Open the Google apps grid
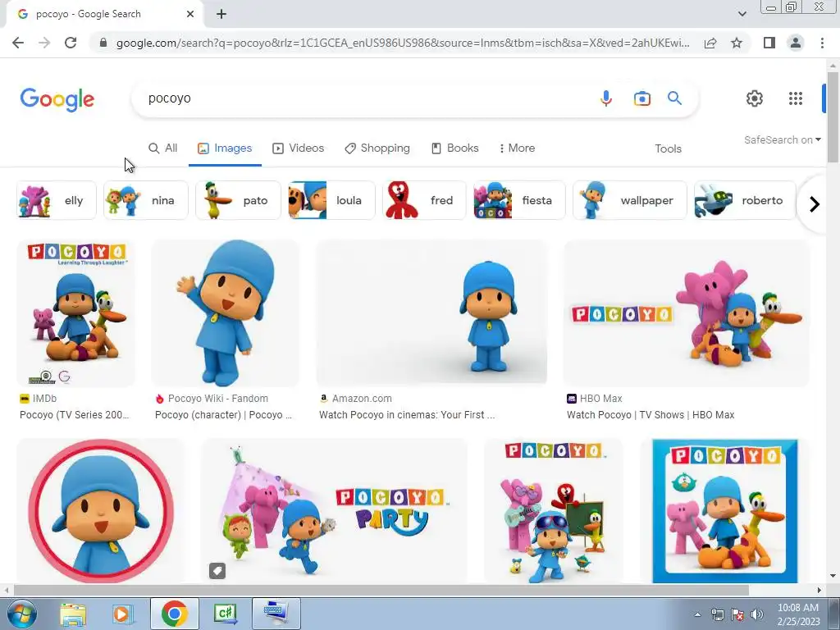The image size is (840, 630). [796, 98]
